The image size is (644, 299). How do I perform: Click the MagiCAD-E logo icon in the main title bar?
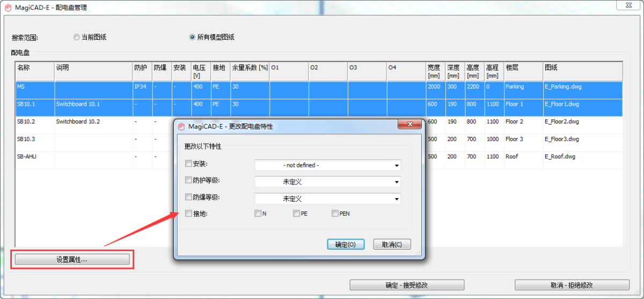9,8
